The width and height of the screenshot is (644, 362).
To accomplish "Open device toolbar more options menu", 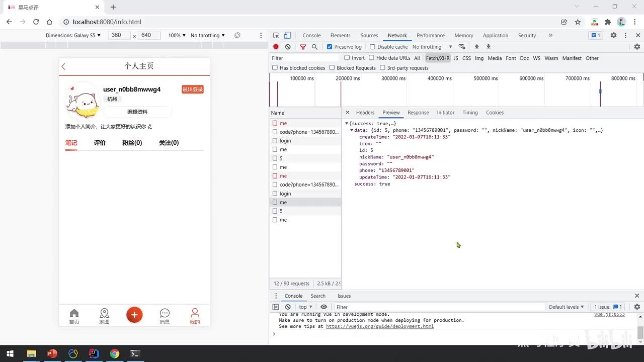I will click(261, 35).
